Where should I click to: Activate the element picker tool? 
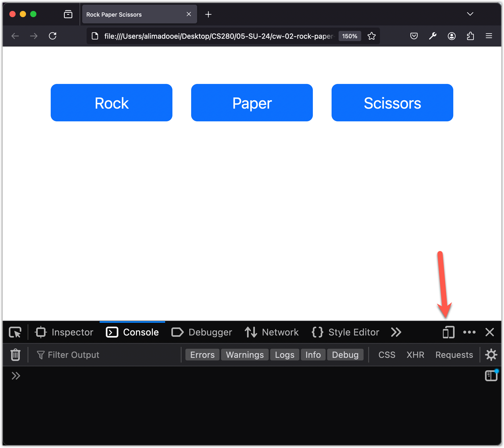tap(15, 332)
